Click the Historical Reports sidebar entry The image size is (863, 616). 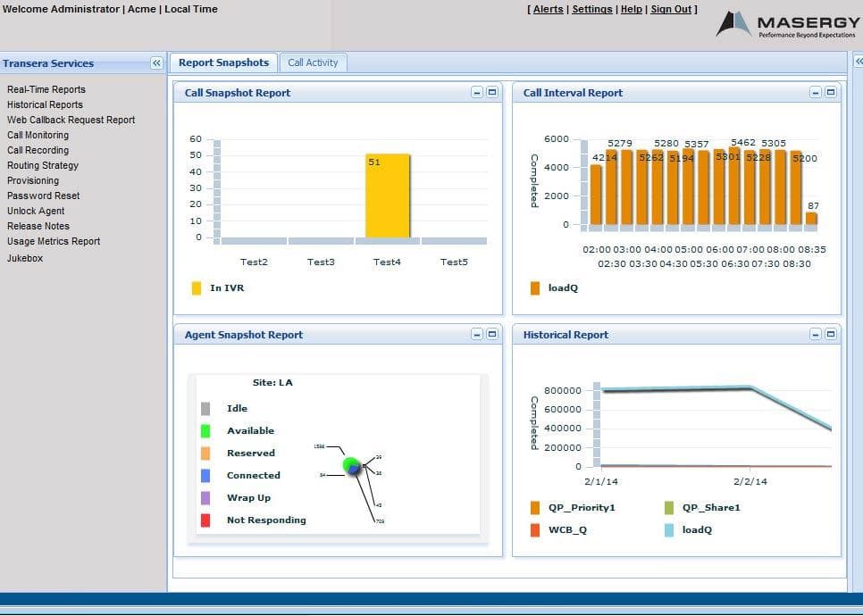(x=43, y=104)
